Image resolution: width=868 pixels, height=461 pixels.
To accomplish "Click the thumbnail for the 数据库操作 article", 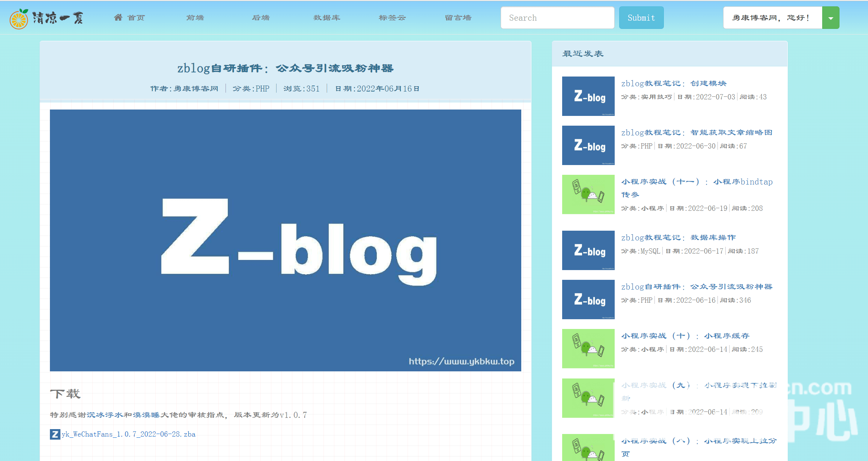I will 588,250.
